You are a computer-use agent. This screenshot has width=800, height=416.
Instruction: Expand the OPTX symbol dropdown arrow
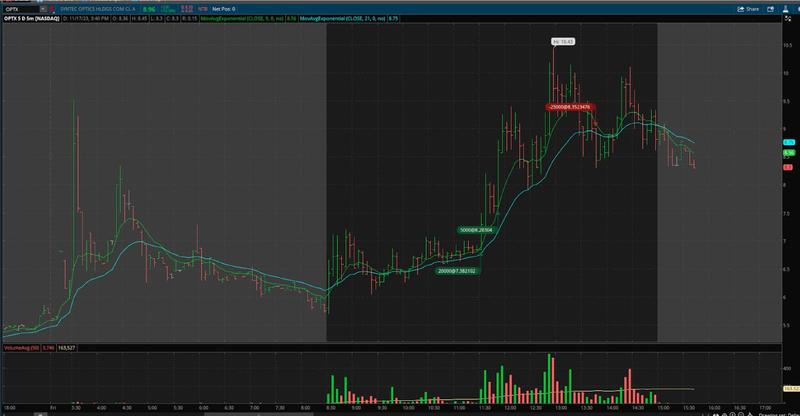(43, 9)
